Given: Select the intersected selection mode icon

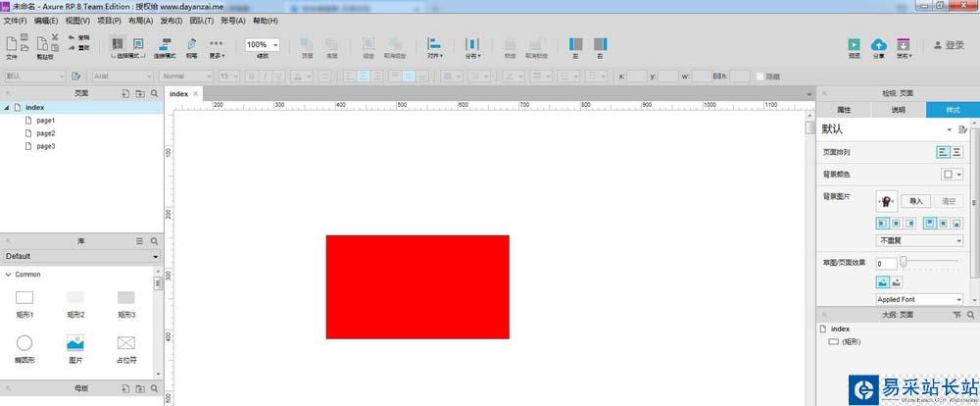Looking at the screenshot, I should pos(118,44).
